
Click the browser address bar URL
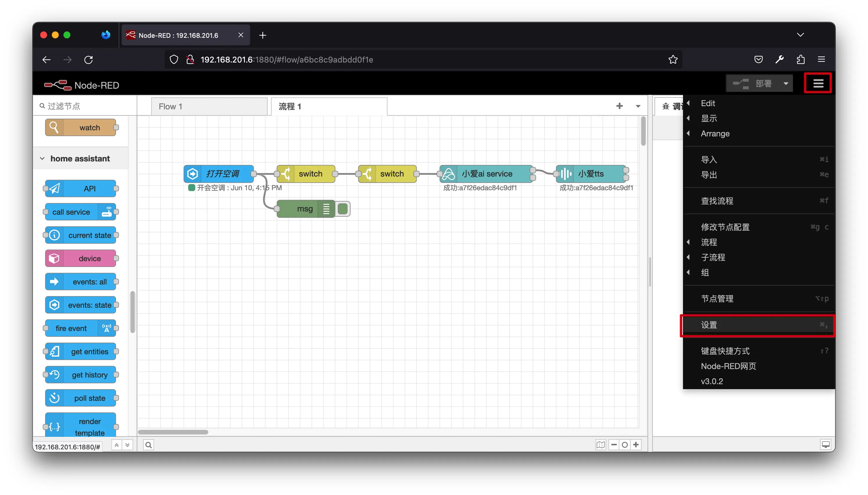coord(287,60)
